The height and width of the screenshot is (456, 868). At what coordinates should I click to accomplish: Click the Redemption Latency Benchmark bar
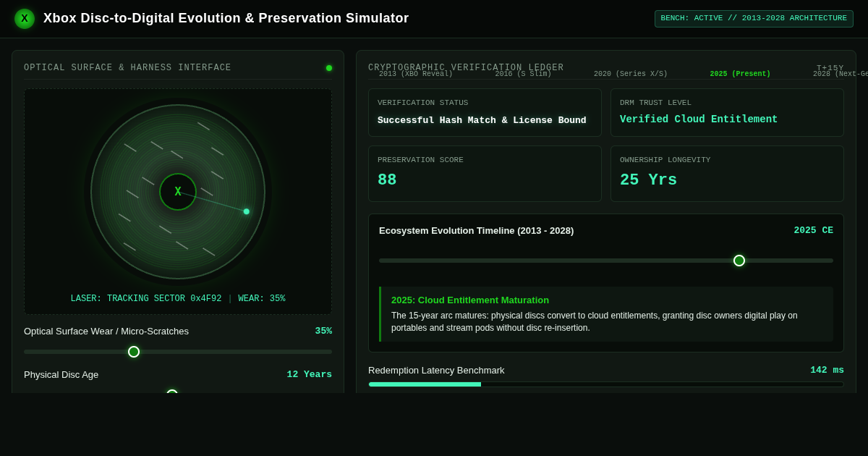click(x=606, y=384)
